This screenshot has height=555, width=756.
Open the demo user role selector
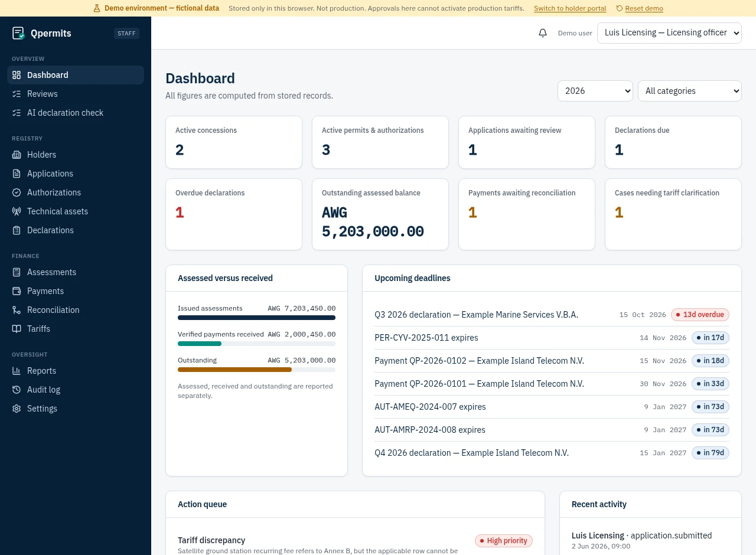[x=669, y=33]
